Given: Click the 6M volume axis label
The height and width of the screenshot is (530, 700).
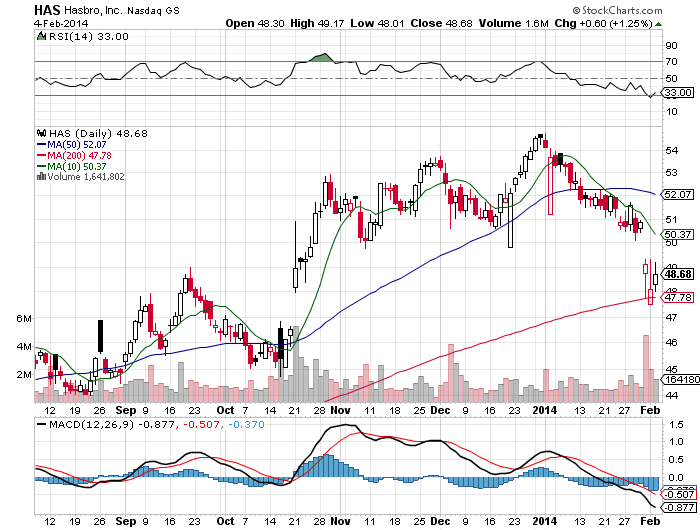Looking at the screenshot, I should coord(24,318).
